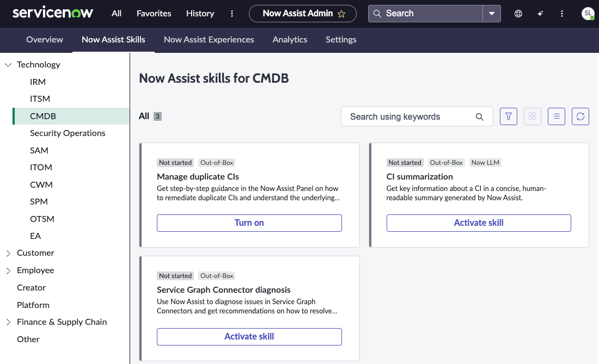Switch to the Overview tab

coord(45,40)
